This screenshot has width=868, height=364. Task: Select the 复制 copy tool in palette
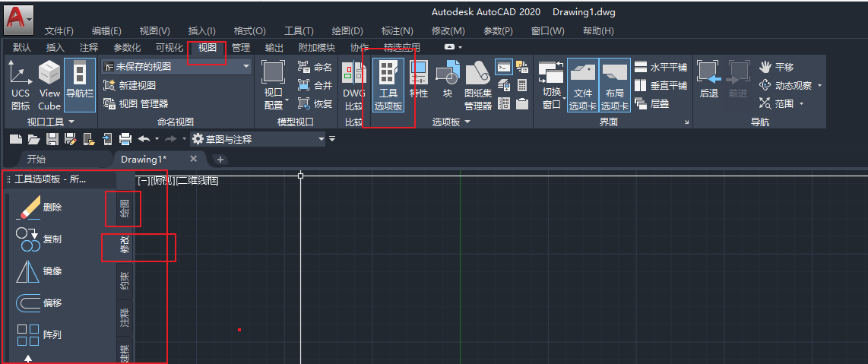39,239
